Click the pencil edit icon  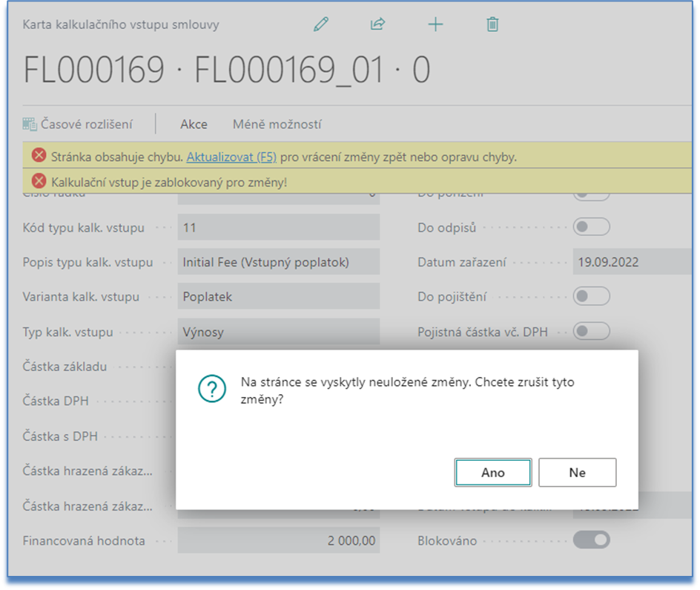[320, 24]
